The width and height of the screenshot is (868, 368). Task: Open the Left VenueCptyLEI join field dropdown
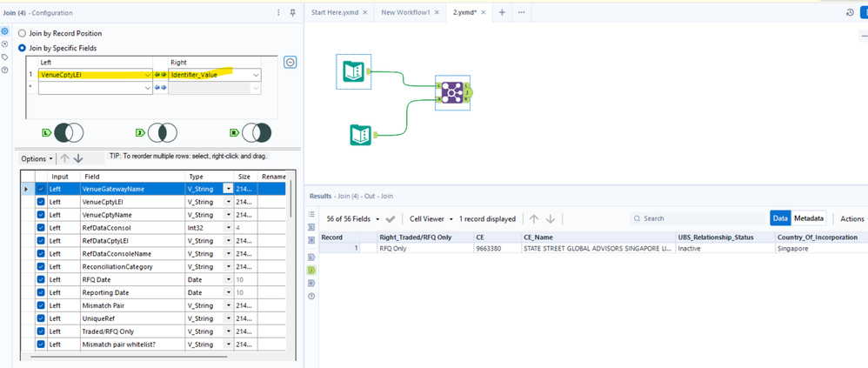(x=147, y=75)
